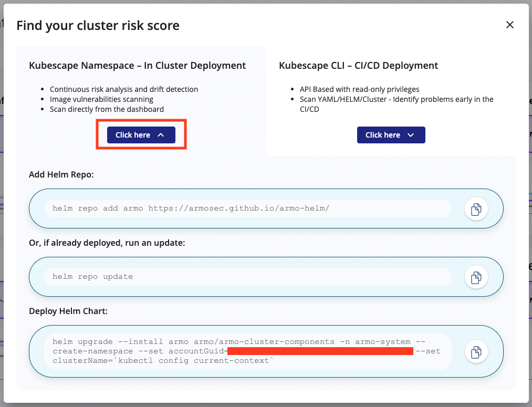The image size is (532, 407).
Task: Copy the helm upgrade install command
Action: point(476,352)
